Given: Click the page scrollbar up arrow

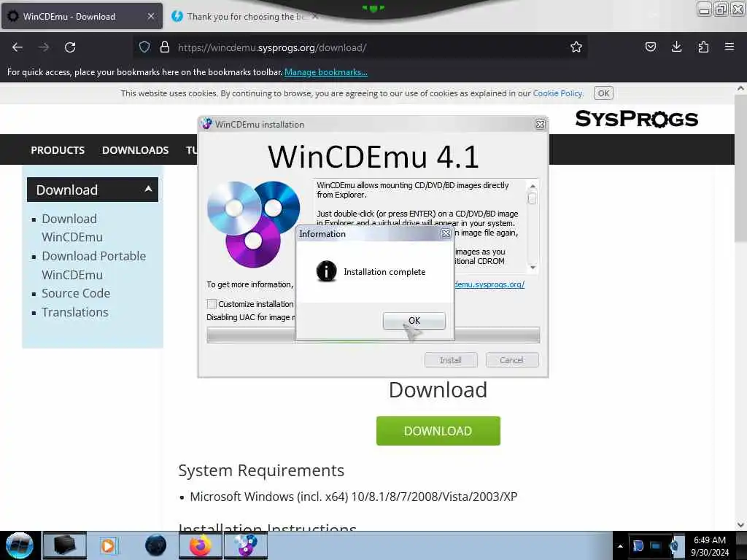Looking at the screenshot, I should 740,88.
